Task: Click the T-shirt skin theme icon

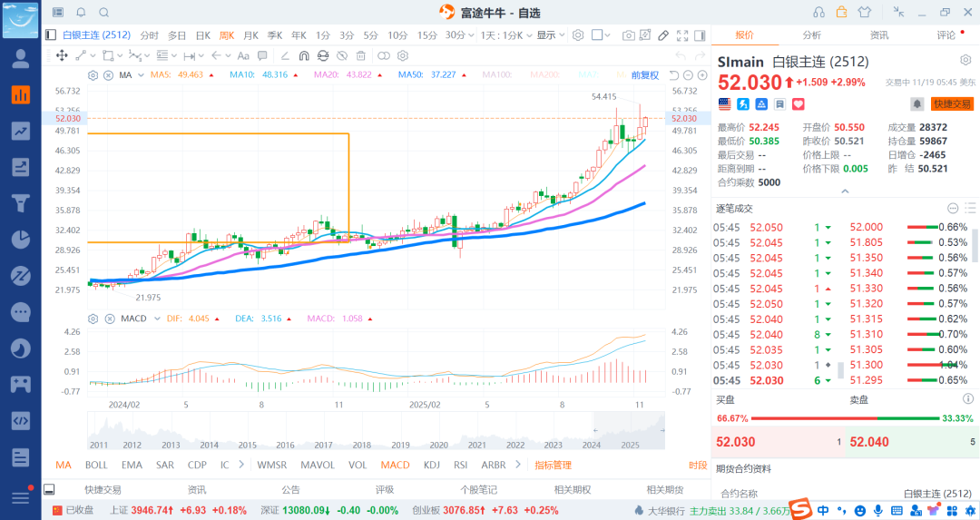Action: point(865,13)
